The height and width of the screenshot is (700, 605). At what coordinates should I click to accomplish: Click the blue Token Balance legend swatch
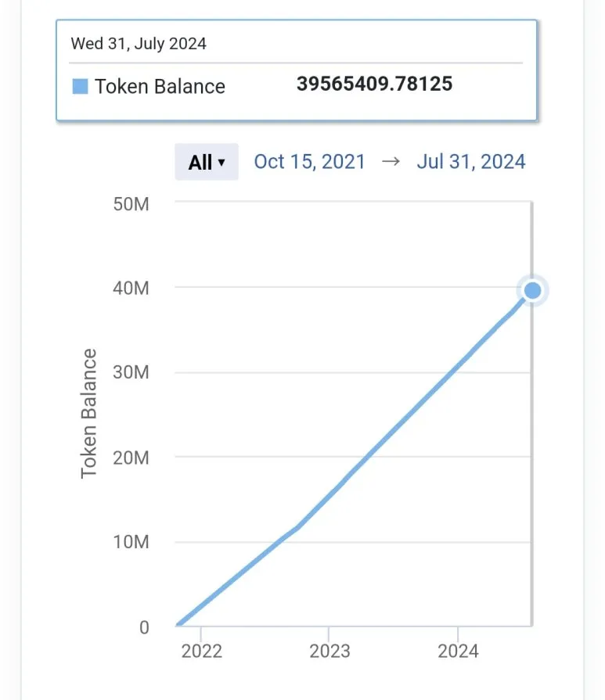[80, 86]
